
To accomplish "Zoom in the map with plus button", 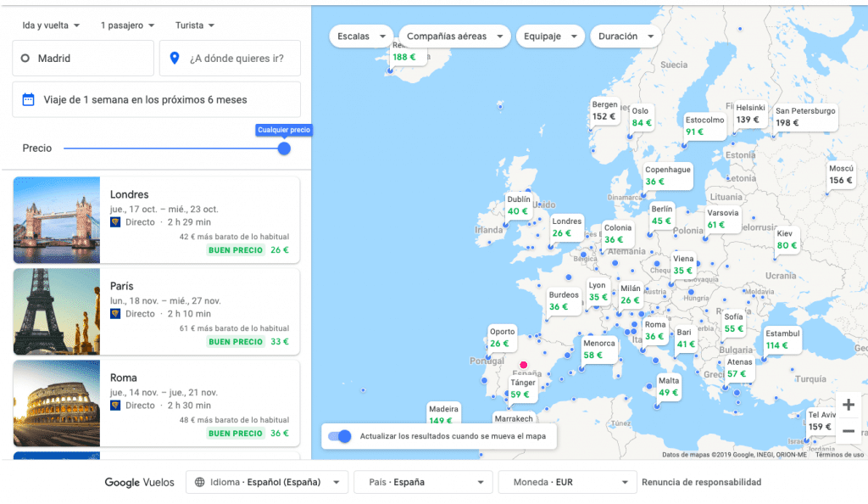I will tap(848, 405).
